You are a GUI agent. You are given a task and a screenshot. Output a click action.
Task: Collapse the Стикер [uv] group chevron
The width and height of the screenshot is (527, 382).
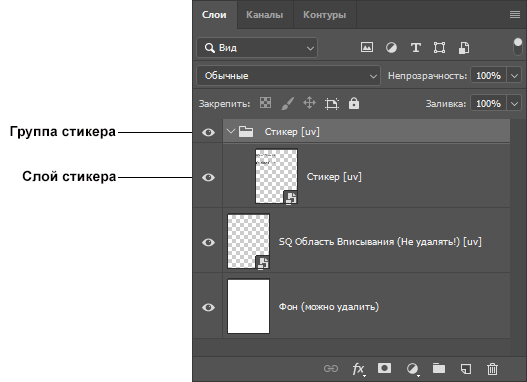coord(231,131)
